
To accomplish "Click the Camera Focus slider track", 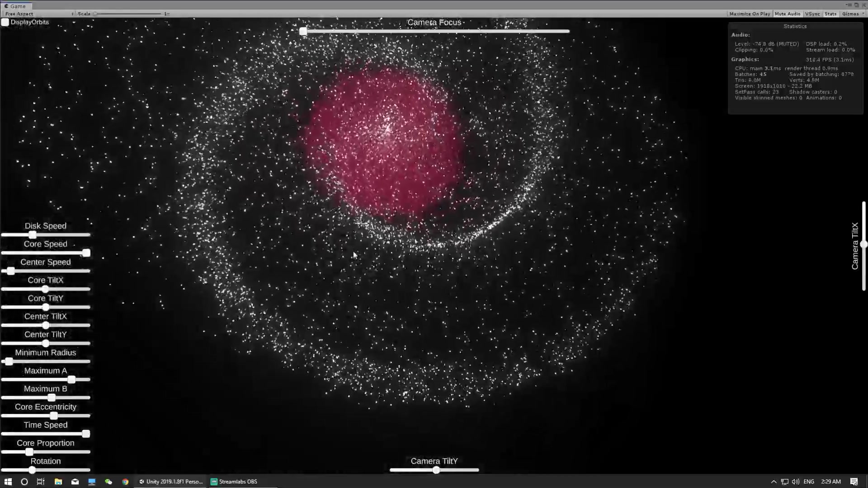I will coord(434,31).
